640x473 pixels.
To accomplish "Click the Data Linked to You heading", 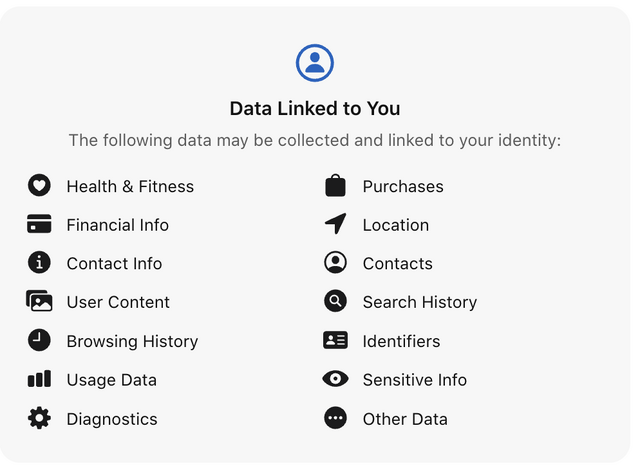I will tap(315, 108).
